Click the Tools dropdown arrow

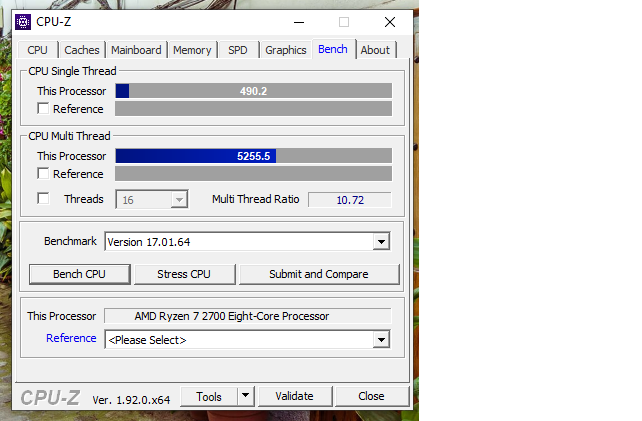click(x=246, y=396)
